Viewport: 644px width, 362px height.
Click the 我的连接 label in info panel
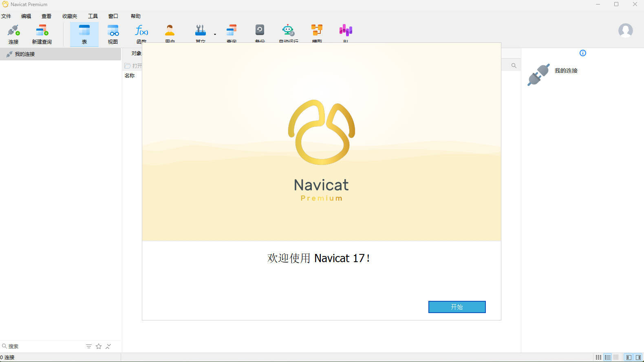tap(566, 71)
